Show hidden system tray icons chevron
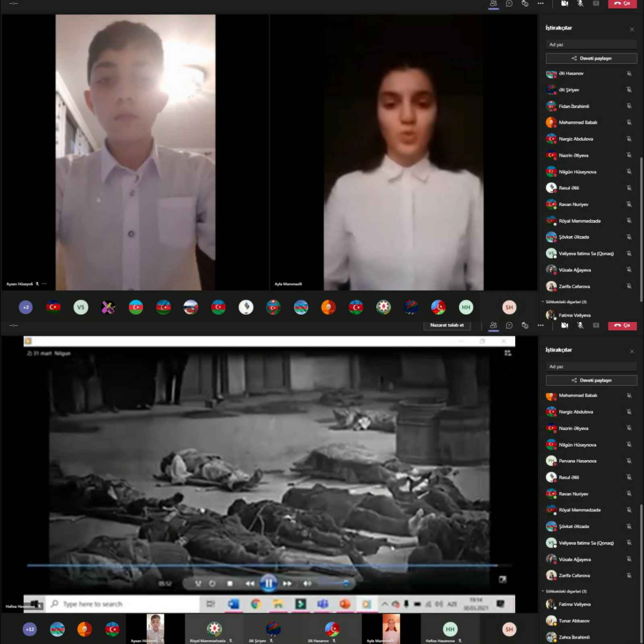Image resolution: width=644 pixels, height=644 pixels. [x=385, y=604]
